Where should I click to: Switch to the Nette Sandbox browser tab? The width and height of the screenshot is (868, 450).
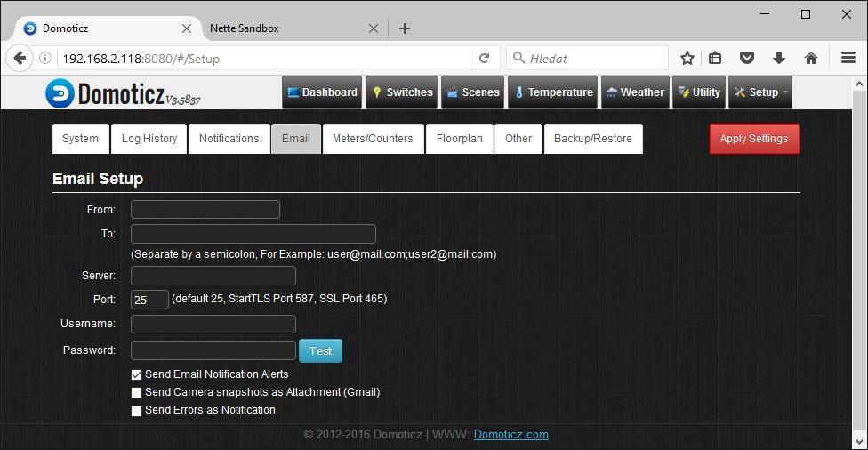293,28
